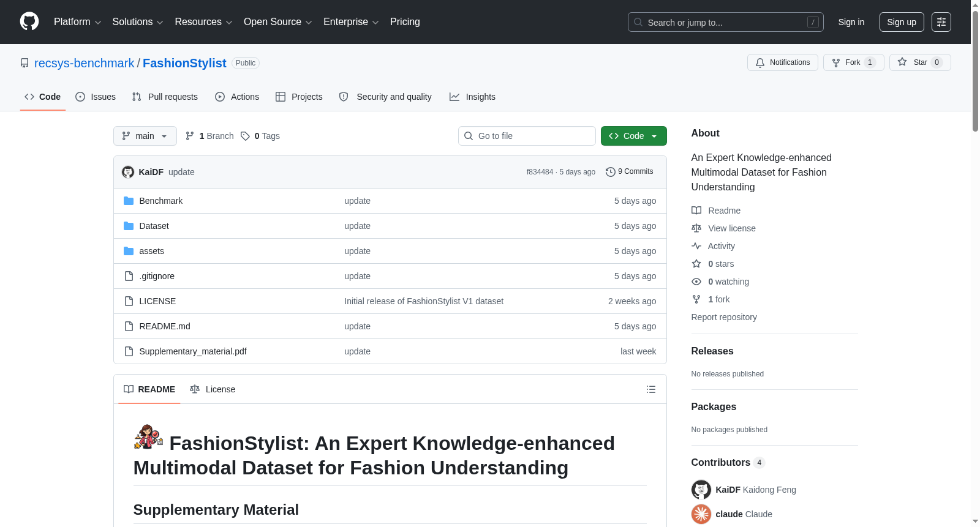Click the scales icon beside View license
The width and height of the screenshot is (980, 527).
696,228
